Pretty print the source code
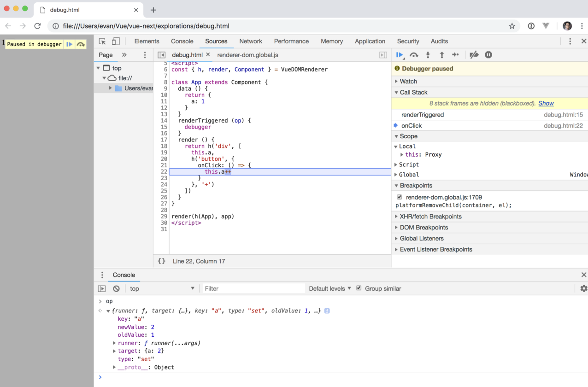Viewport: 588px width, 387px height. [161, 261]
